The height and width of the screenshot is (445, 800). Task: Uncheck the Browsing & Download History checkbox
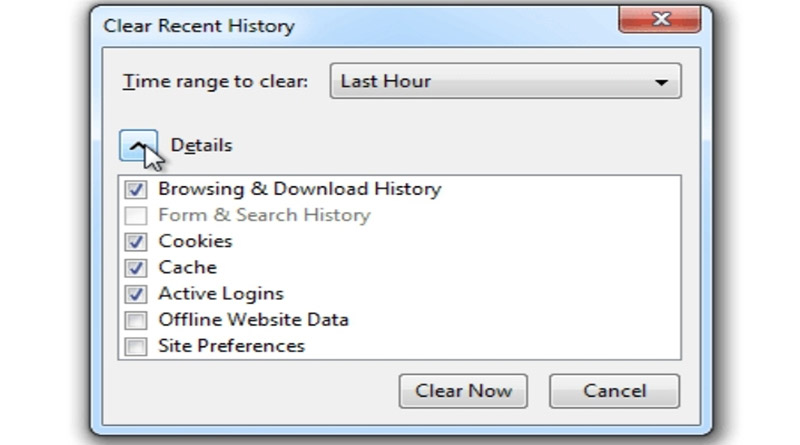click(x=135, y=189)
